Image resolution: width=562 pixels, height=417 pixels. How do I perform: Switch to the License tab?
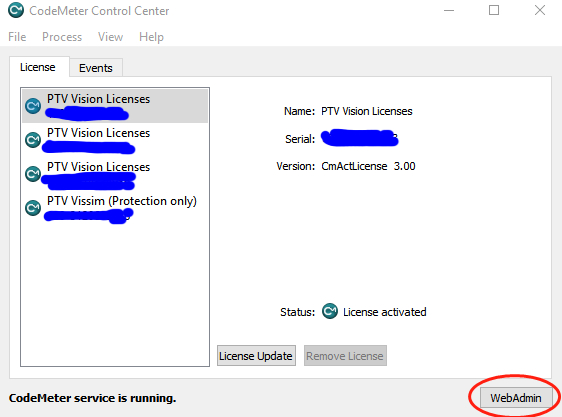(x=38, y=67)
